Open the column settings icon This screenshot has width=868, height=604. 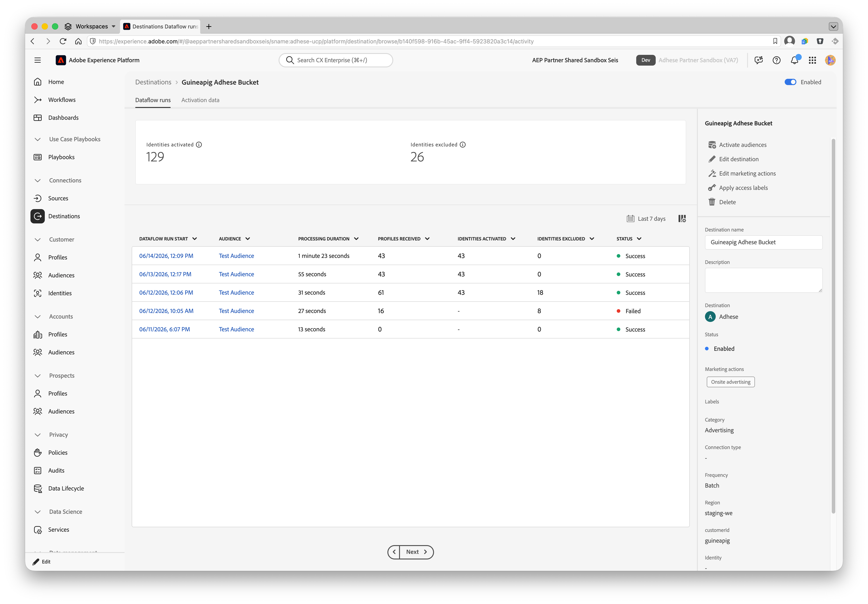682,218
